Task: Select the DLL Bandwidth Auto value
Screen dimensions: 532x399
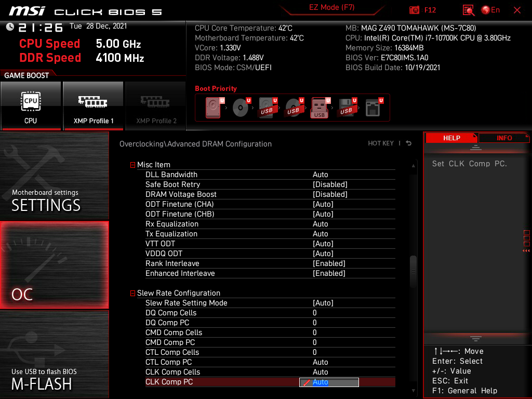Action: click(x=320, y=175)
